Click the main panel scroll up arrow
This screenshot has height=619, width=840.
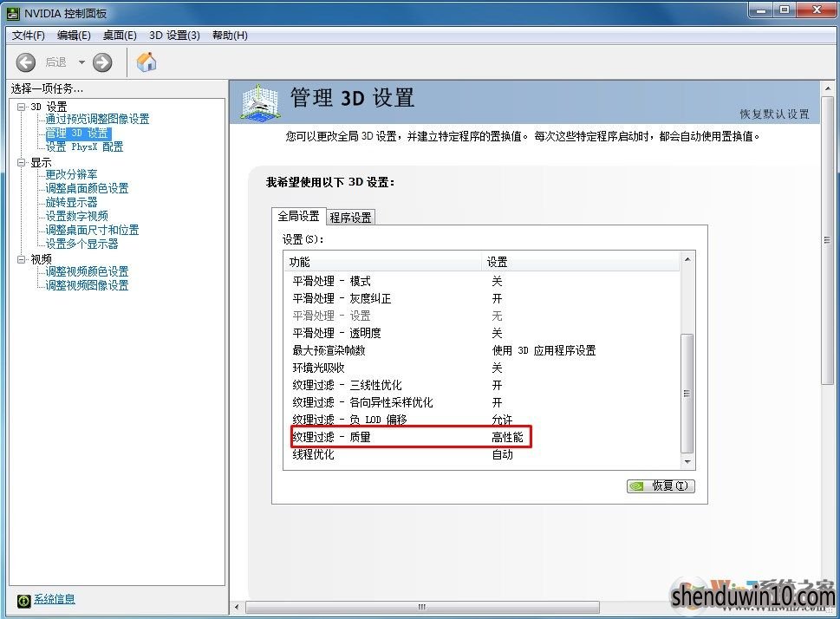pos(828,88)
